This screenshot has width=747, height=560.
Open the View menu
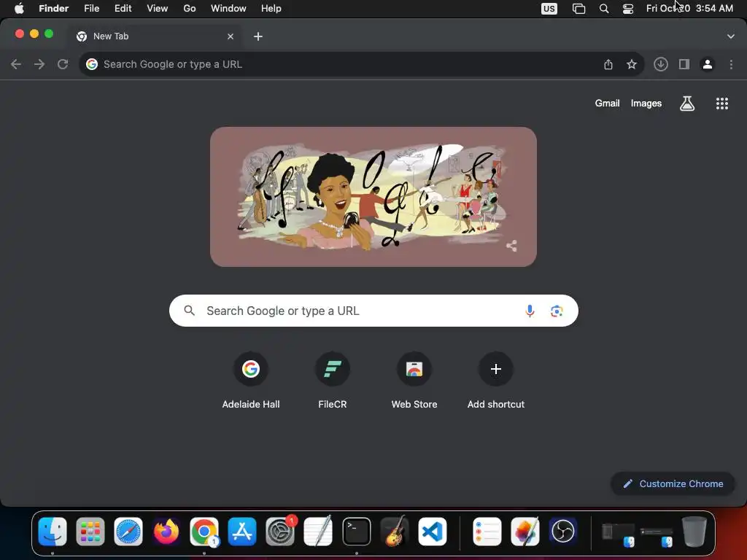[x=158, y=9]
